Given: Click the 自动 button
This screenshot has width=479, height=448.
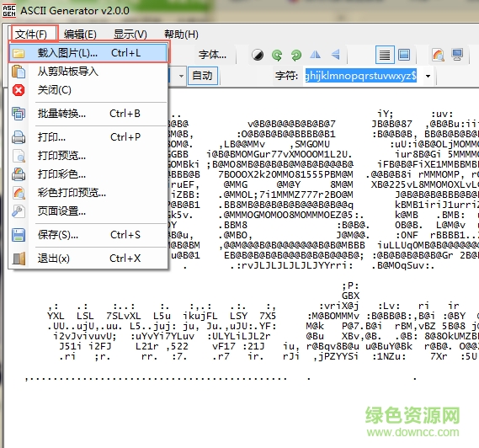Looking at the screenshot, I should point(202,76).
